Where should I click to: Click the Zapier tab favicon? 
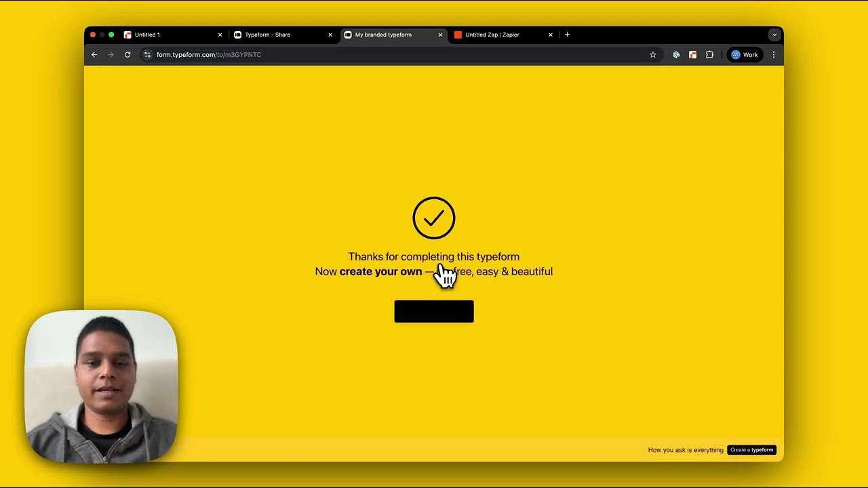pyautogui.click(x=458, y=35)
